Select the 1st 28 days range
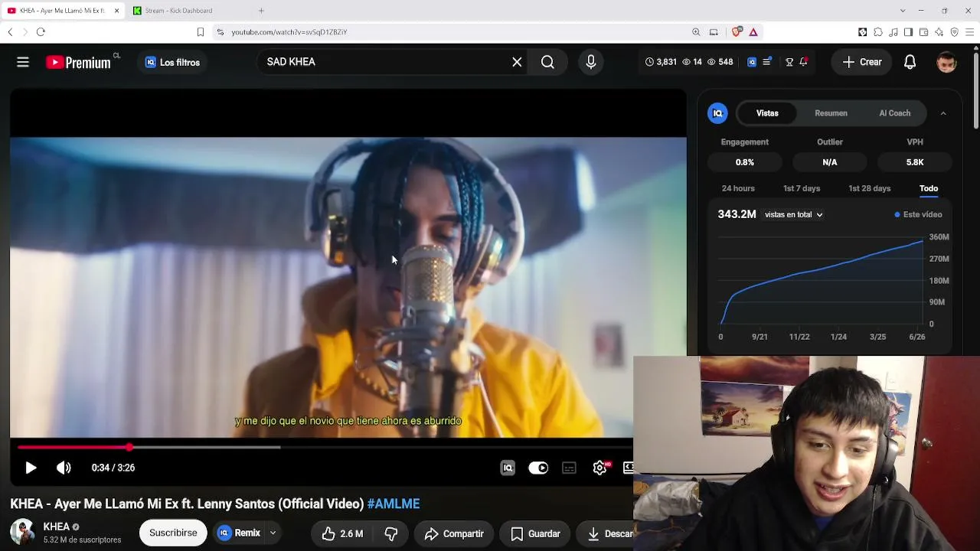The image size is (980, 551). 870,188
